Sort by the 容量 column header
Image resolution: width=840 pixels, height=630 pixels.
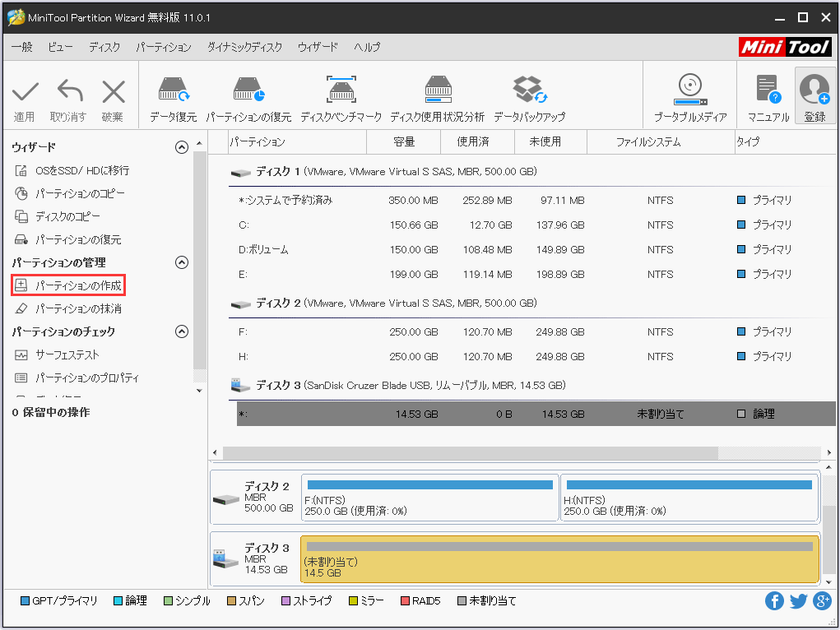click(x=403, y=142)
